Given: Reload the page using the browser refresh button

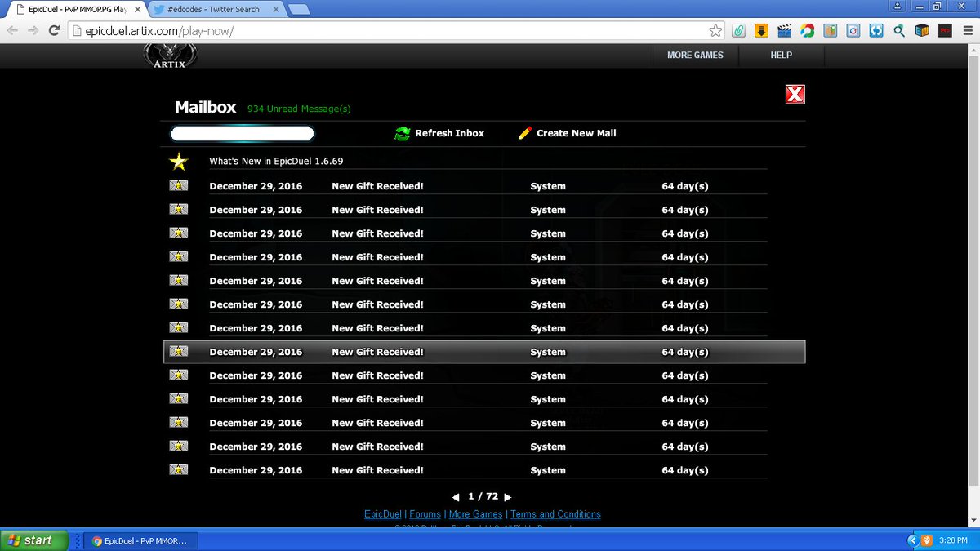Looking at the screenshot, I should tap(54, 31).
